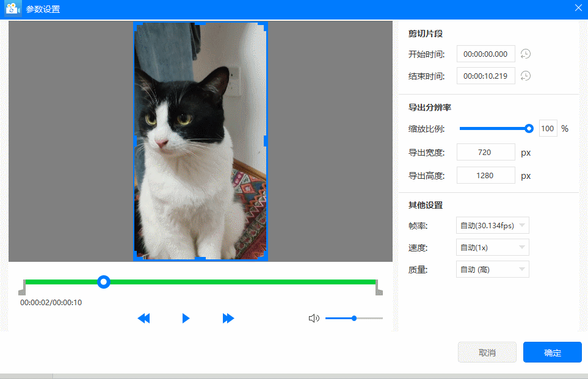Screen dimensions: 588x379
Task: Click the fast-forward playback button
Action: pyautogui.click(x=228, y=318)
